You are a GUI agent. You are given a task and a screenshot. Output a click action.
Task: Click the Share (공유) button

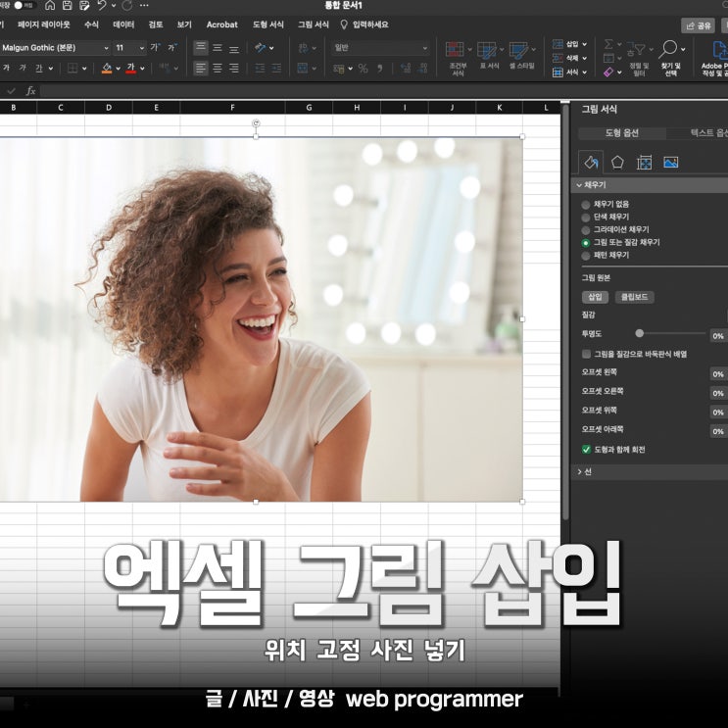coord(698,25)
